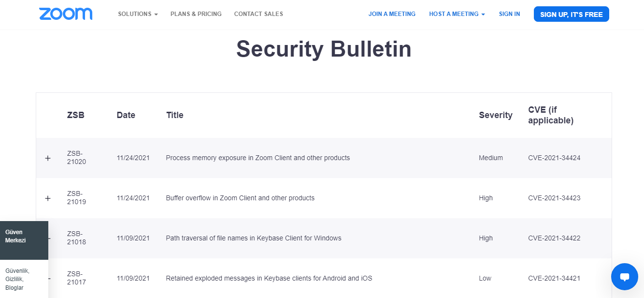Screen dimensions: 644x298
Task: Expand the ZSB-21019 bulletin row
Action: (48, 198)
